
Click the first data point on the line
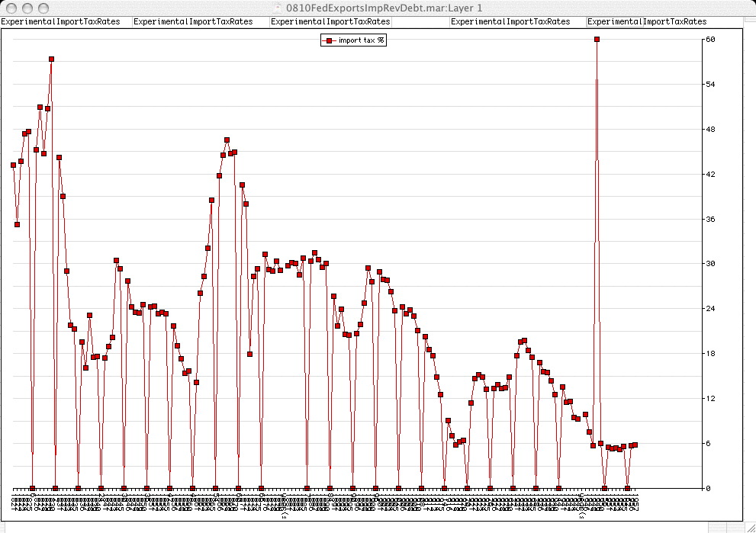coord(13,165)
